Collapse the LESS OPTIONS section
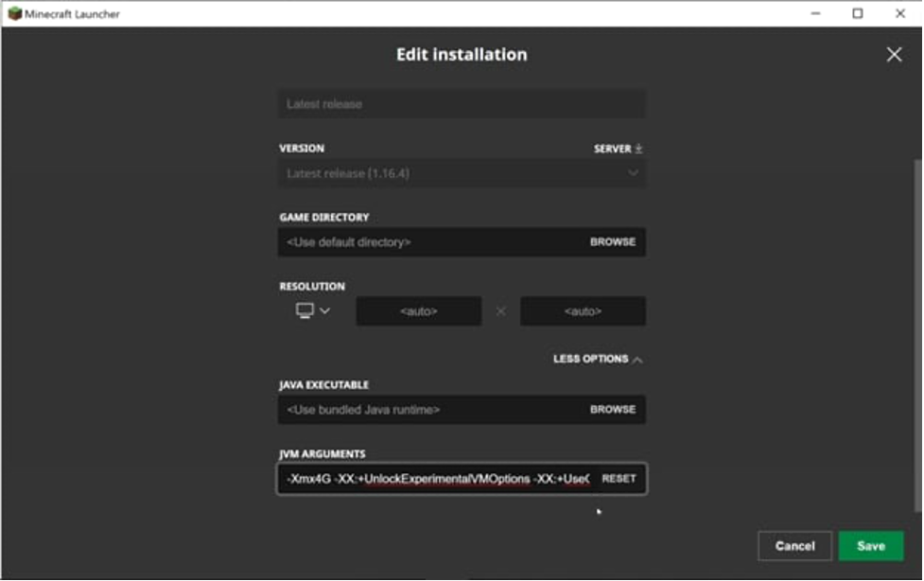The width and height of the screenshot is (924, 581). [598, 360]
